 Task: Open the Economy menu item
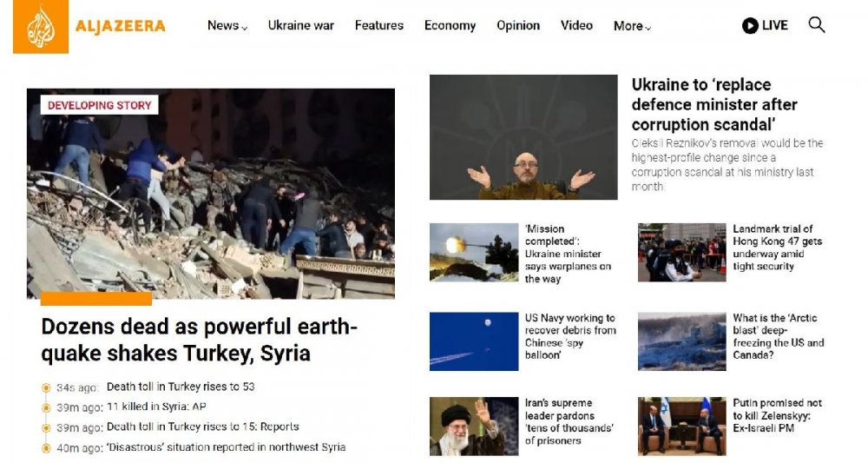450,26
